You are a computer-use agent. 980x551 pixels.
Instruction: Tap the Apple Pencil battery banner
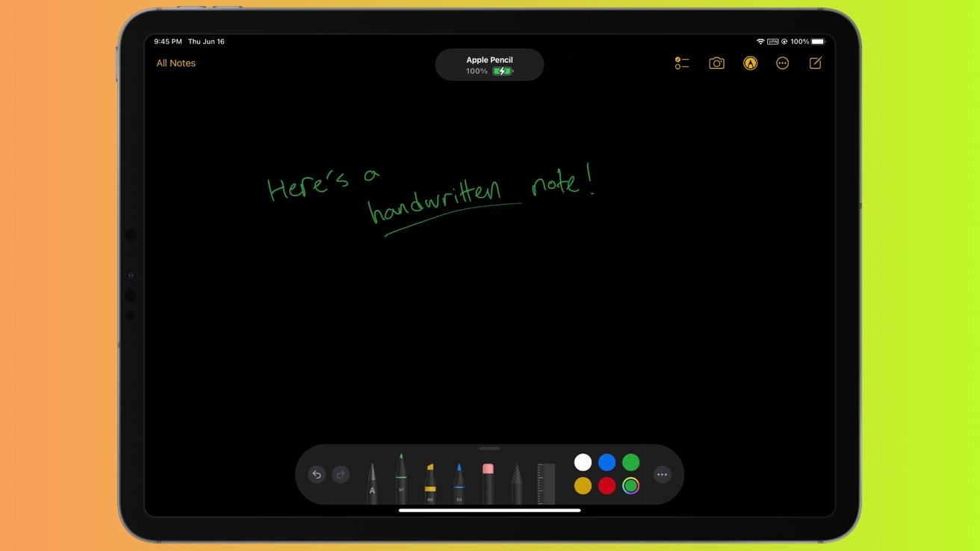pos(489,65)
